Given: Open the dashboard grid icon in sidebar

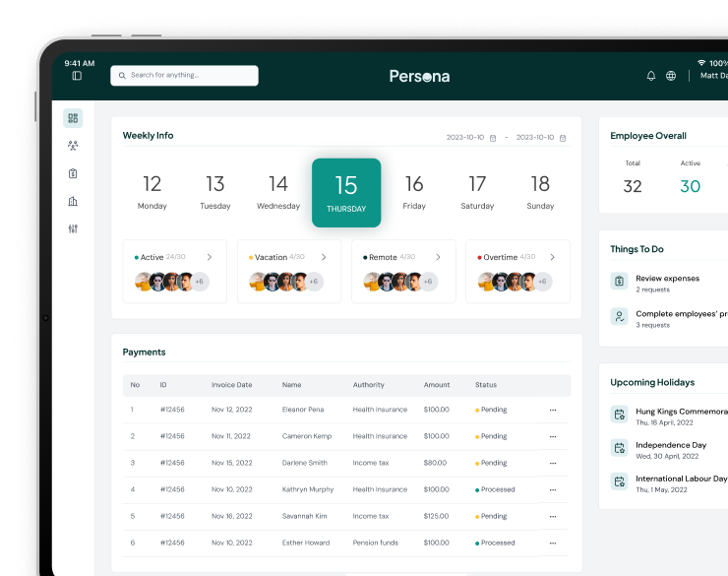Looking at the screenshot, I should (73, 118).
